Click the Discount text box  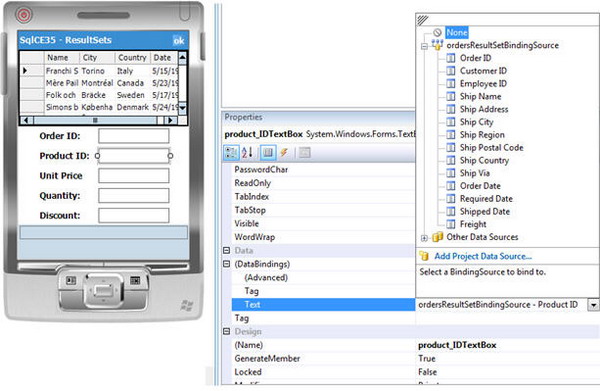134,215
